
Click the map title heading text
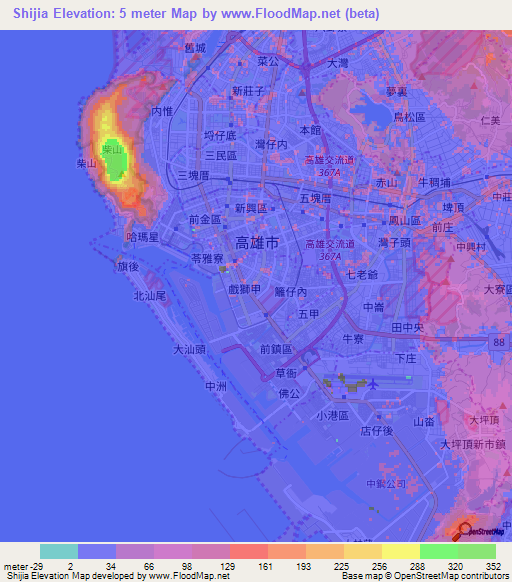pyautogui.click(x=196, y=14)
